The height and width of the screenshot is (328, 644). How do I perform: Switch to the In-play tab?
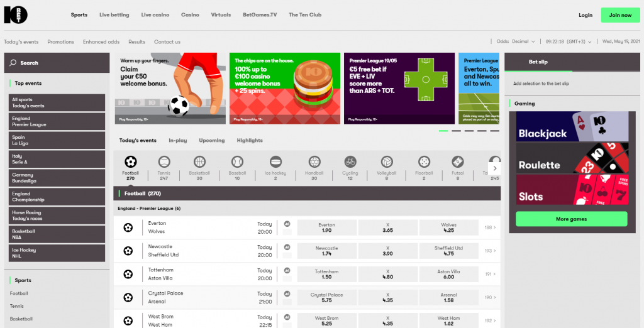click(x=178, y=140)
